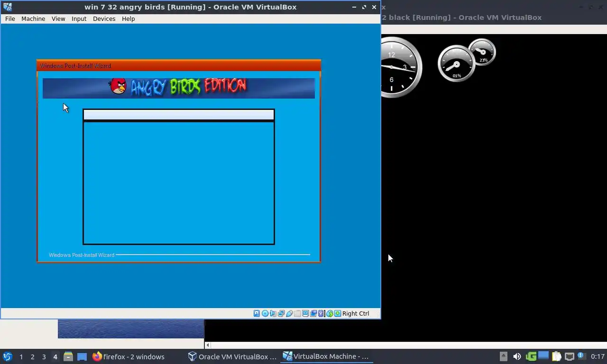Open the file manager taskbar icon
Image resolution: width=607 pixels, height=364 pixels.
click(x=68, y=356)
